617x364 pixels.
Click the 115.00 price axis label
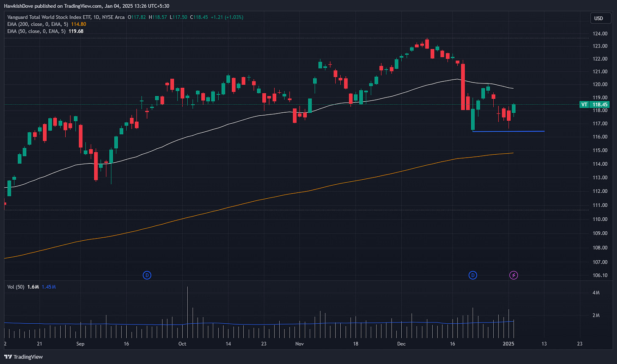(x=600, y=150)
